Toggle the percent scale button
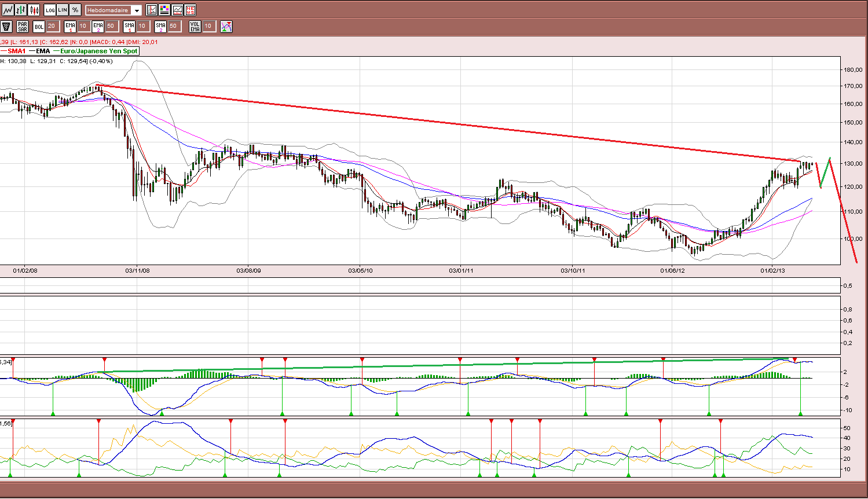868x499 pixels. pyautogui.click(x=75, y=10)
